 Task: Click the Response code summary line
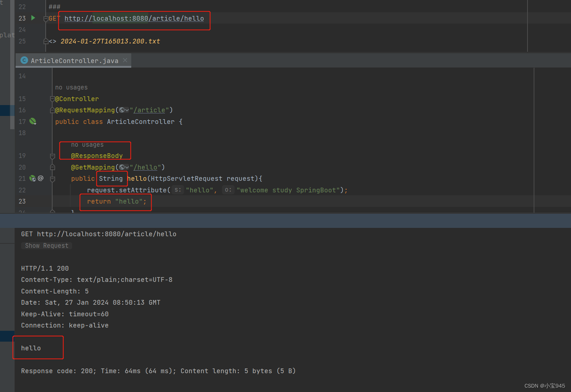pyautogui.click(x=158, y=371)
